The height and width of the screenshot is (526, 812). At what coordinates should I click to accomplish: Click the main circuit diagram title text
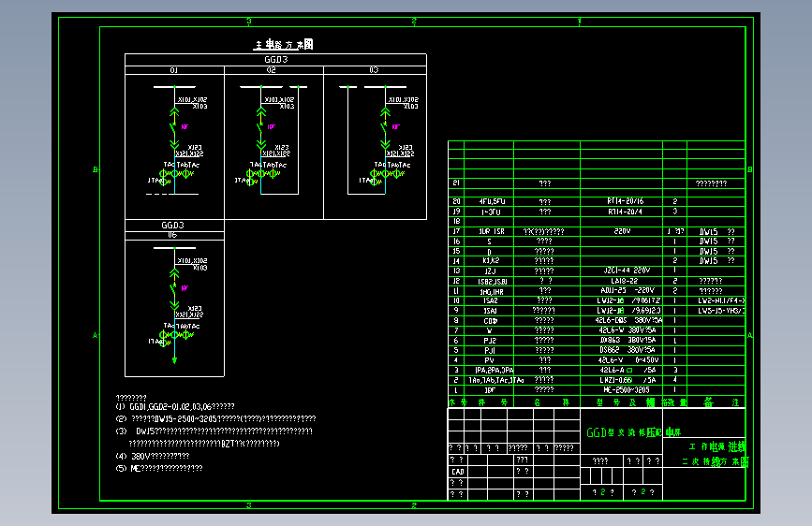tap(284, 45)
